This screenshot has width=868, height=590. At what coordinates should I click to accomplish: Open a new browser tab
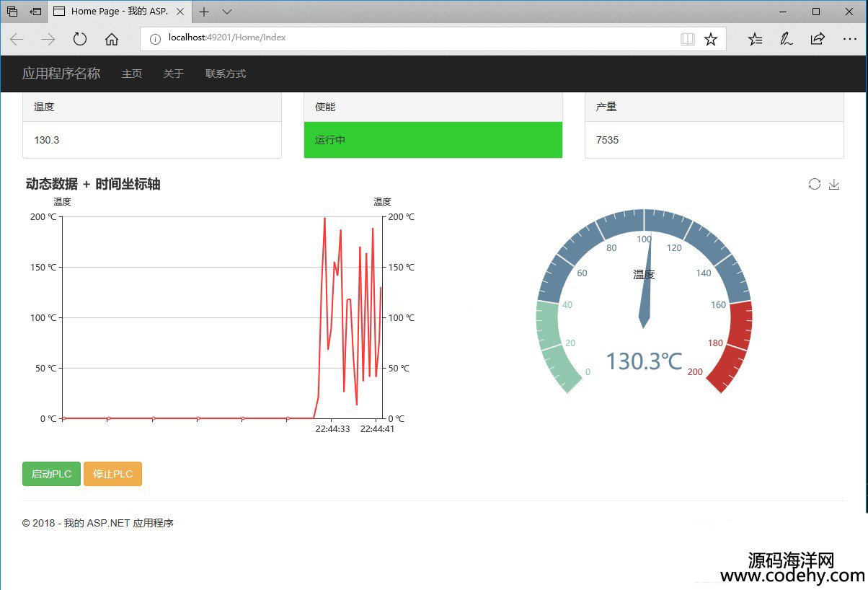[x=204, y=12]
